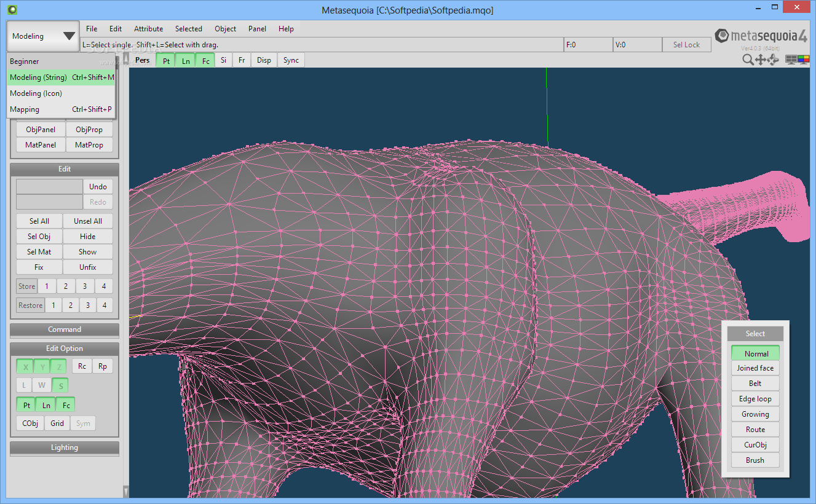
Task: Open the MatProp dialog
Action: (x=89, y=145)
